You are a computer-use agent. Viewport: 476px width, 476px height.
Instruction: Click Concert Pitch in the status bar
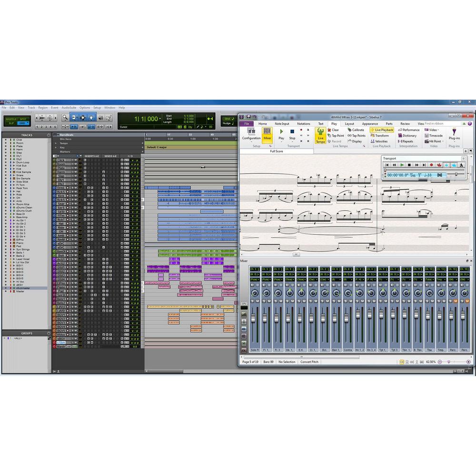coord(310,362)
